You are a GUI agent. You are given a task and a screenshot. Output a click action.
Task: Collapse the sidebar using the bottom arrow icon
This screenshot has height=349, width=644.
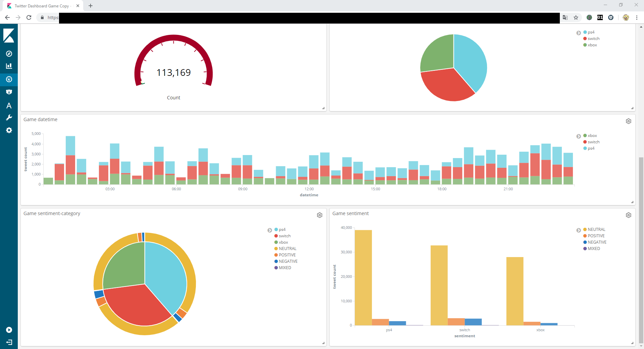tap(9, 342)
